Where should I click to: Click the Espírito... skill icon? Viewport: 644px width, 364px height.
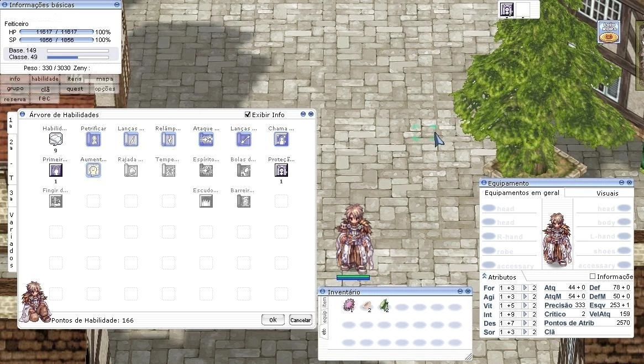[x=206, y=170]
